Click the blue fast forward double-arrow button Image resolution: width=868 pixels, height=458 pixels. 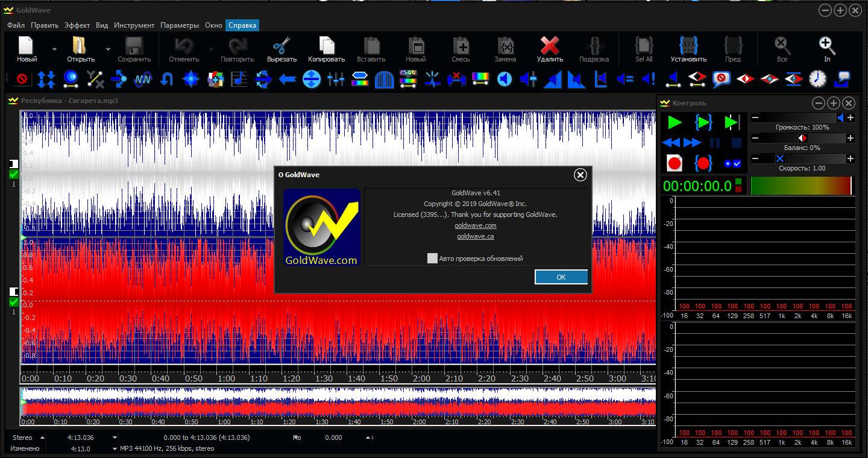tap(692, 143)
